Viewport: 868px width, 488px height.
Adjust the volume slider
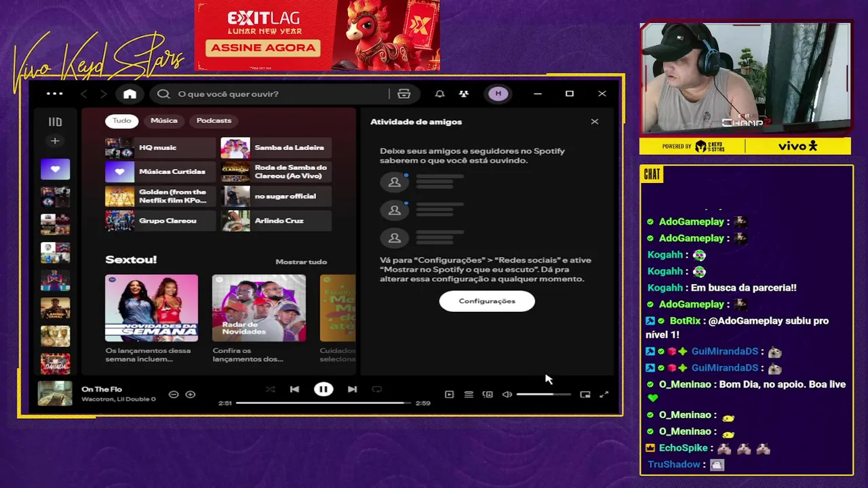[544, 394]
